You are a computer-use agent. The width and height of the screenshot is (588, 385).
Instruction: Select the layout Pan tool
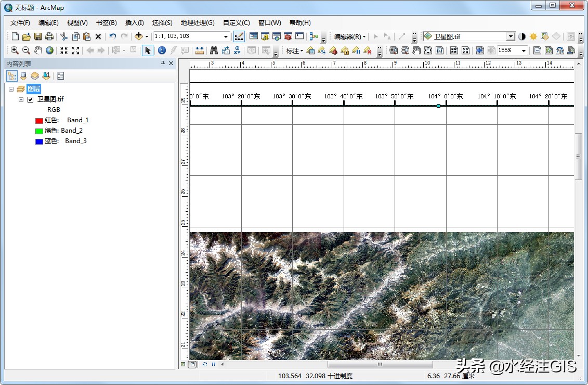[416, 50]
